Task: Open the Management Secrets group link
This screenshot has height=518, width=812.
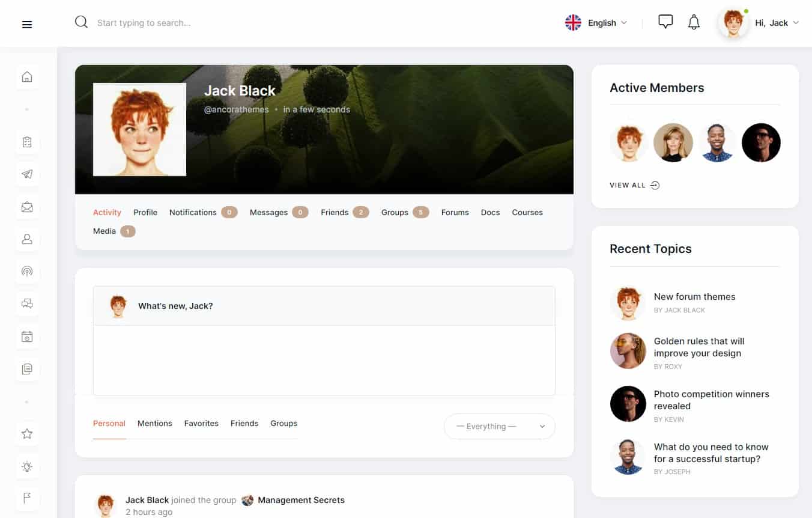Action: click(x=301, y=500)
